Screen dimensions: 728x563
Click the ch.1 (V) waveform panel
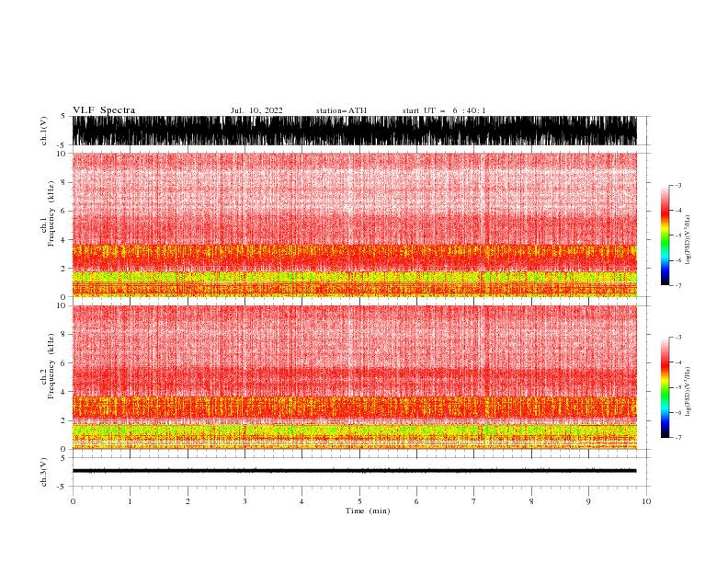click(x=354, y=131)
